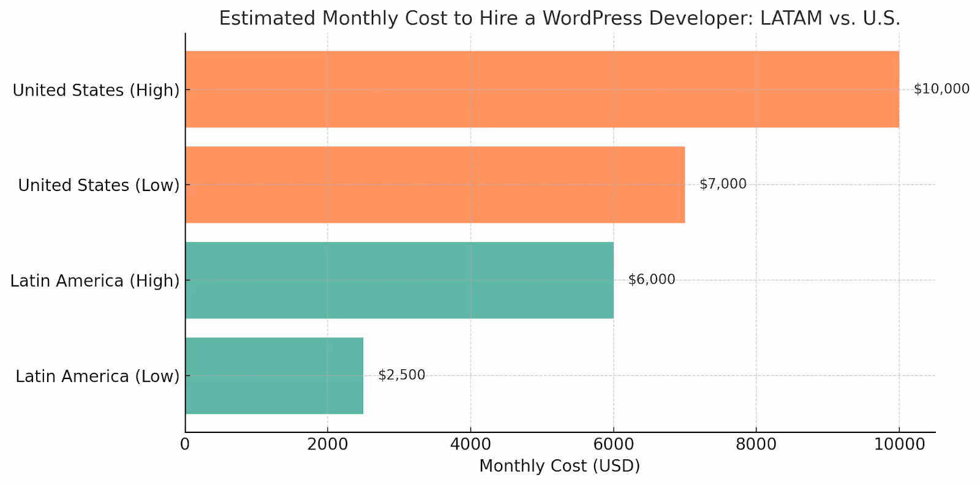Click the teal Latin America (Low) bar

tap(274, 375)
